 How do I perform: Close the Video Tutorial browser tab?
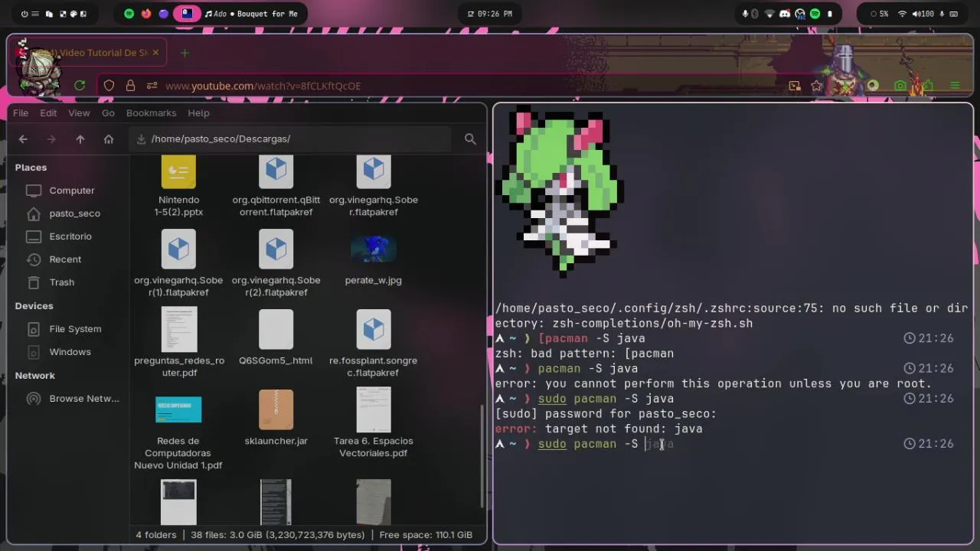[x=155, y=53]
